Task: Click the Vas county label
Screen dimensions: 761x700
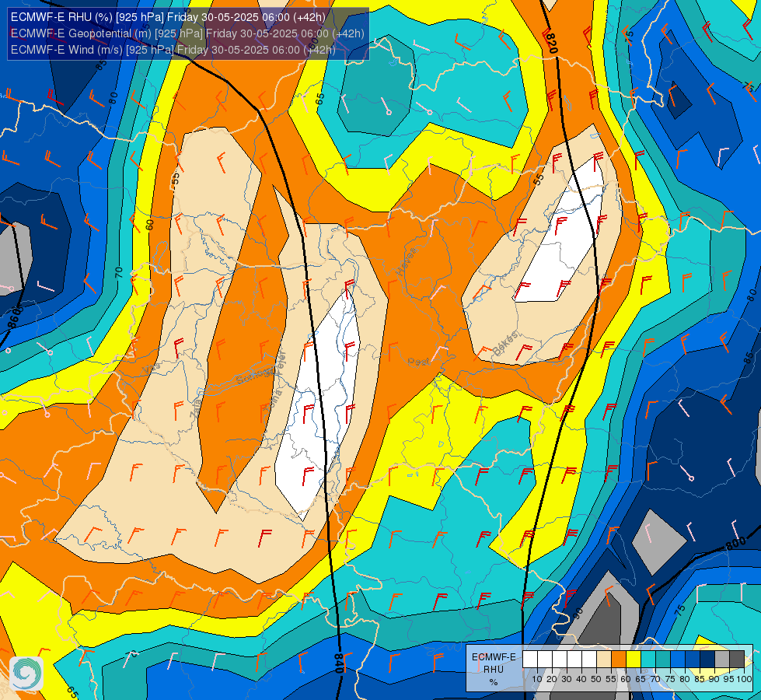Action: click(x=152, y=369)
